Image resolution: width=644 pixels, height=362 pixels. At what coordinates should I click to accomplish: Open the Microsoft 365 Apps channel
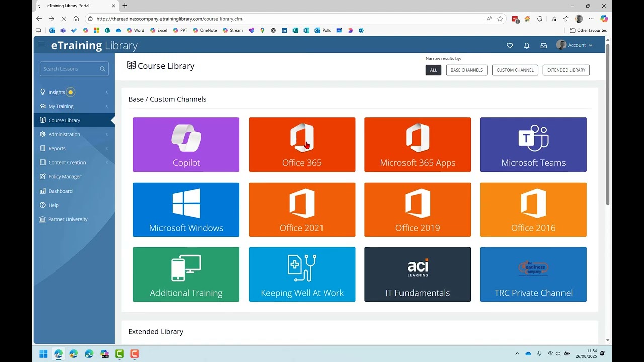coord(418,145)
